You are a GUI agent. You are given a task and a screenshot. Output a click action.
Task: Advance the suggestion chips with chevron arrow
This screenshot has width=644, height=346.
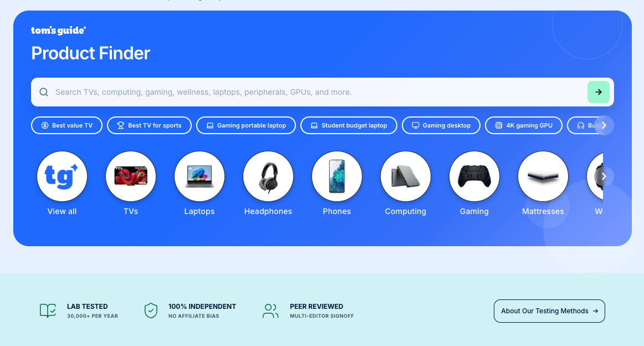[x=604, y=125]
